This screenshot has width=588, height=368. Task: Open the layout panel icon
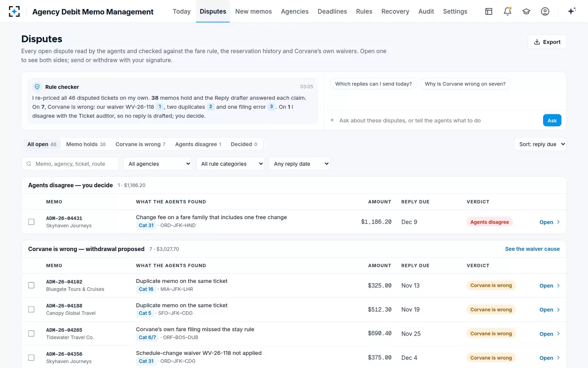[x=489, y=11]
